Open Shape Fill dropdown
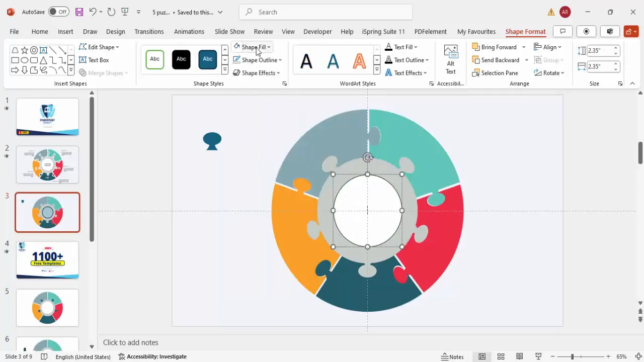Viewport: 644px width, 362px height. click(252, 47)
